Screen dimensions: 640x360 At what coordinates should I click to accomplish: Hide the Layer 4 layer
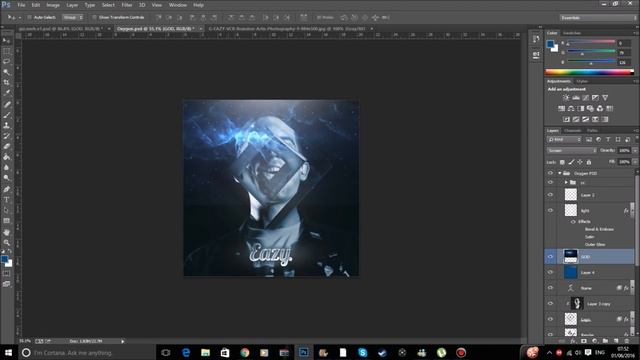[x=550, y=272]
